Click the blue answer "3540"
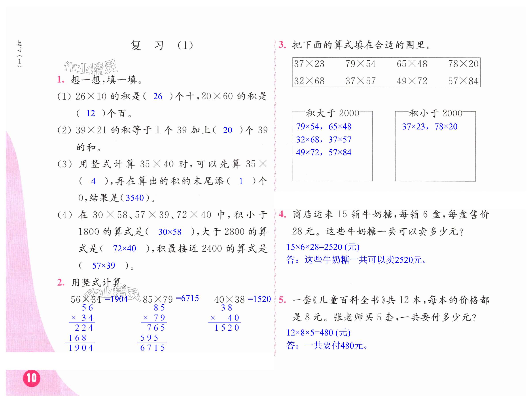The height and width of the screenshot is (402, 532). click(135, 198)
